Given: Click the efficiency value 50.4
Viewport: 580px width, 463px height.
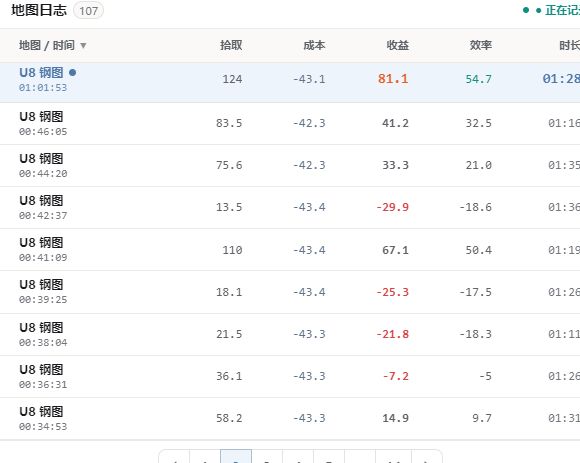Looking at the screenshot, I should tap(478, 250).
